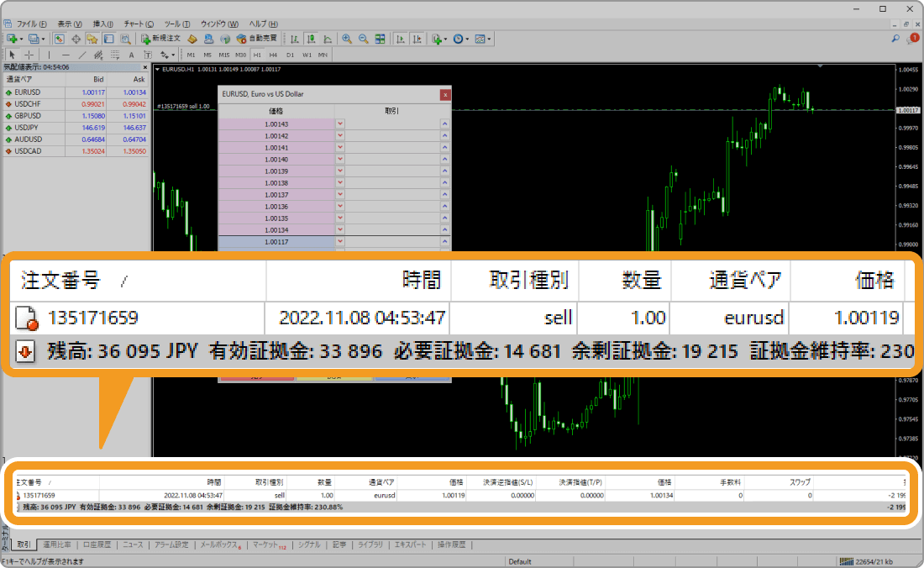Click the 取引 column header in depth window
Screen dimensions: 924x568
point(392,111)
